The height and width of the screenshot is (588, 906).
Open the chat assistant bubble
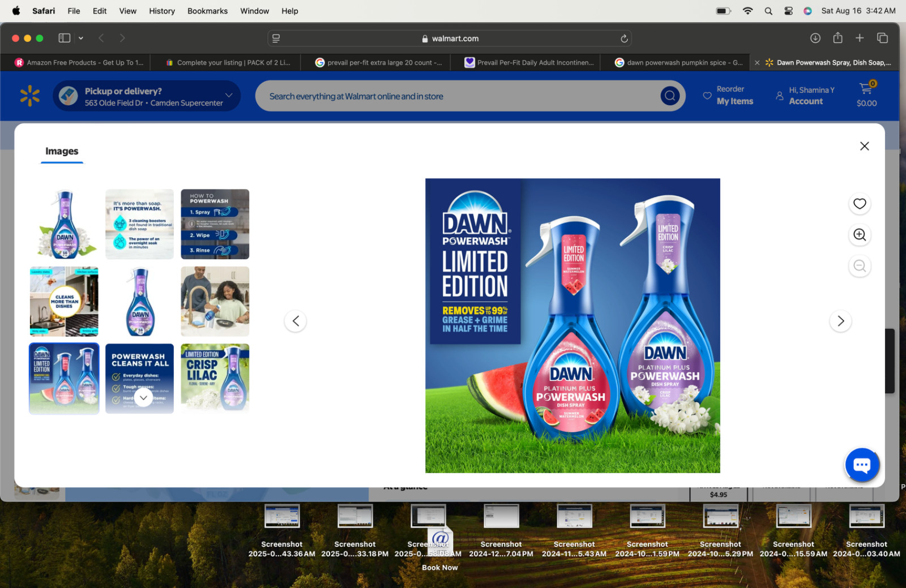click(x=862, y=465)
